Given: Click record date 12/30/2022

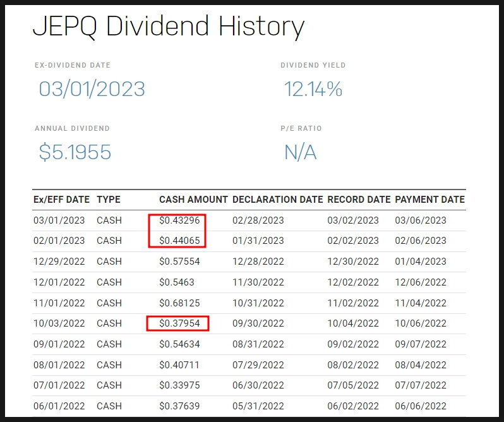Looking at the screenshot, I should pyautogui.click(x=353, y=262).
